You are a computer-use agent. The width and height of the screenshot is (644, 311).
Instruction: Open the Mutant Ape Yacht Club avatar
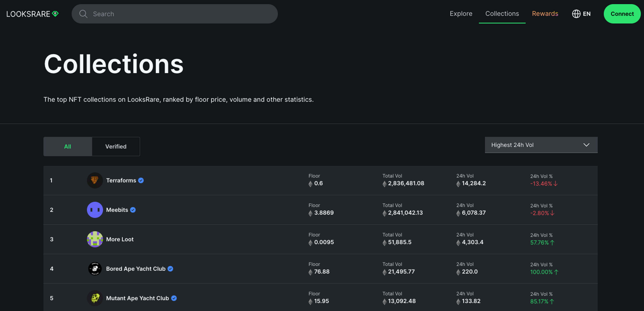[95, 298]
